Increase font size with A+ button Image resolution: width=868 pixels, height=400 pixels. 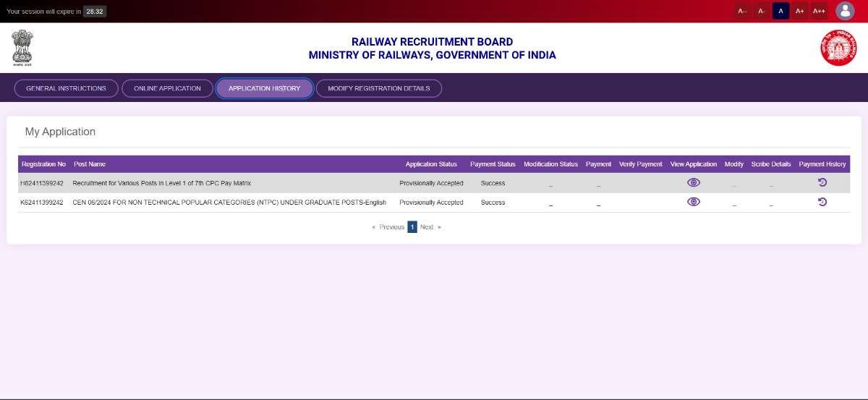click(799, 11)
